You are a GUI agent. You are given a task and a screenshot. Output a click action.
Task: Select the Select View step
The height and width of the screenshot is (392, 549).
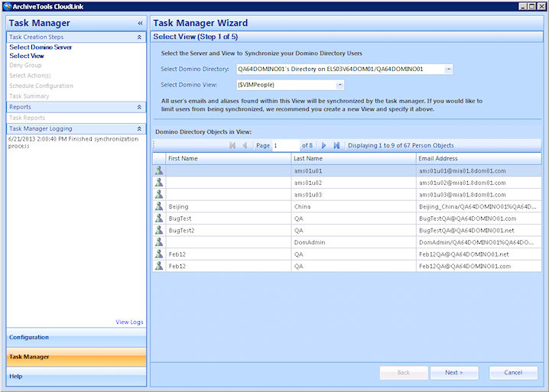point(27,56)
